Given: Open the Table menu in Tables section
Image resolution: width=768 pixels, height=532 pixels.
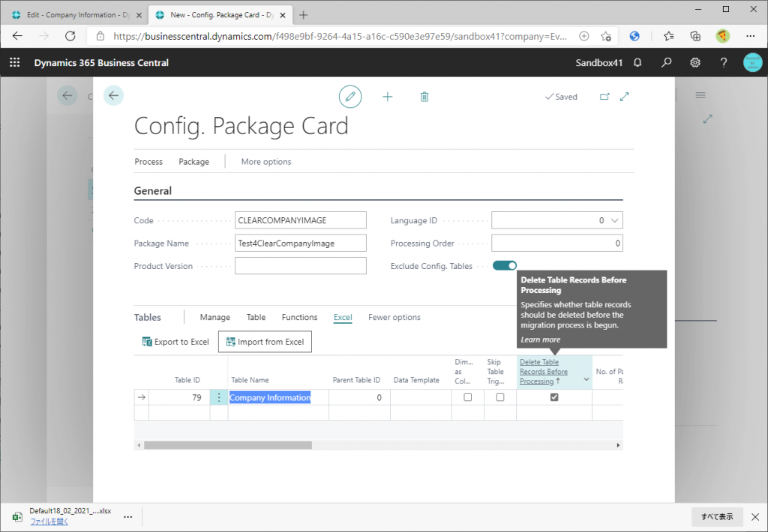Looking at the screenshot, I should 256,317.
